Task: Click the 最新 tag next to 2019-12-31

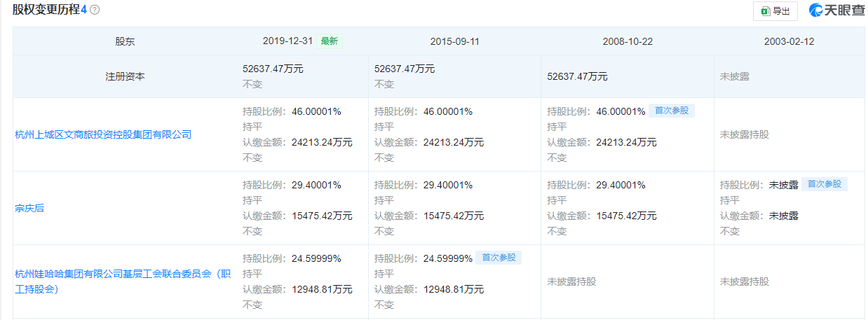Action: pyautogui.click(x=330, y=41)
